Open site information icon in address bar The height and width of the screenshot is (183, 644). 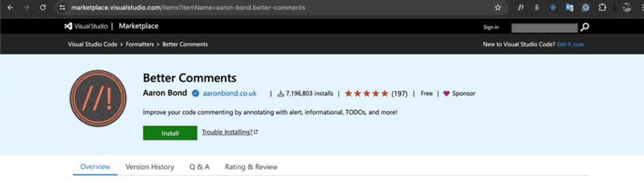pos(62,8)
